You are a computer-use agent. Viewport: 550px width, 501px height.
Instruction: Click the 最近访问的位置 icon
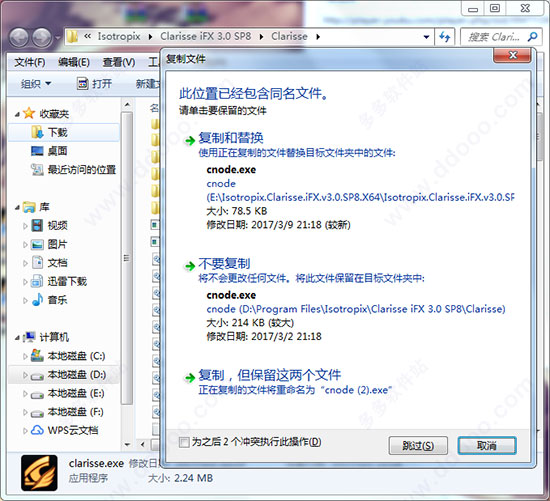(x=37, y=169)
